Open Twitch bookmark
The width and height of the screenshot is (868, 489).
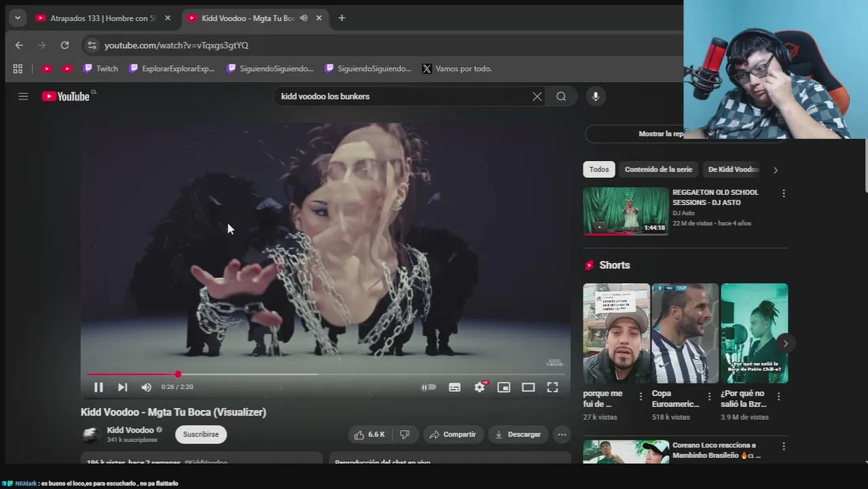(101, 69)
